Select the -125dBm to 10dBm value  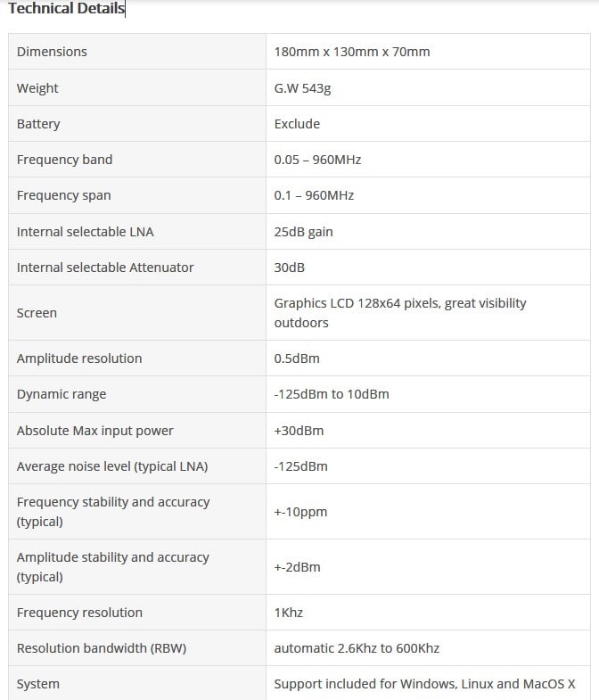[332, 394]
